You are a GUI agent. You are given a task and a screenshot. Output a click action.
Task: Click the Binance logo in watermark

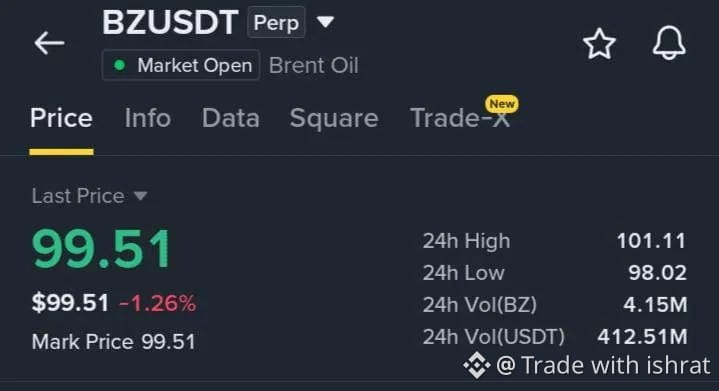(476, 365)
